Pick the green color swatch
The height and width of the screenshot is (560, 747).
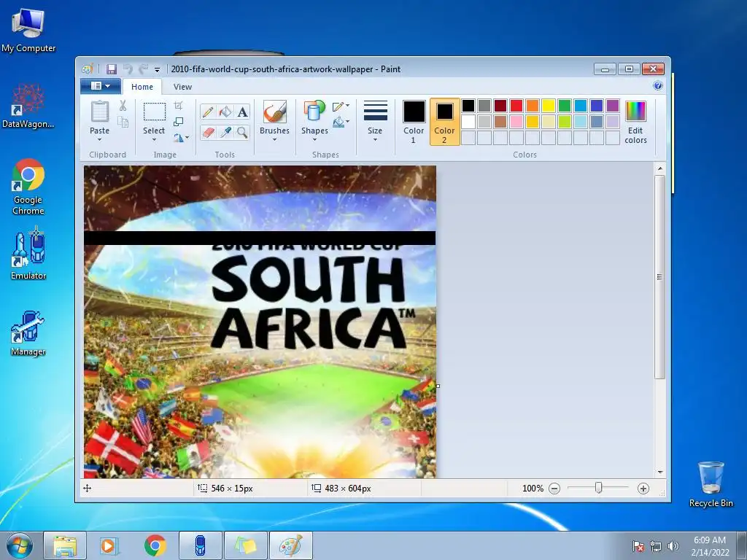click(x=565, y=106)
